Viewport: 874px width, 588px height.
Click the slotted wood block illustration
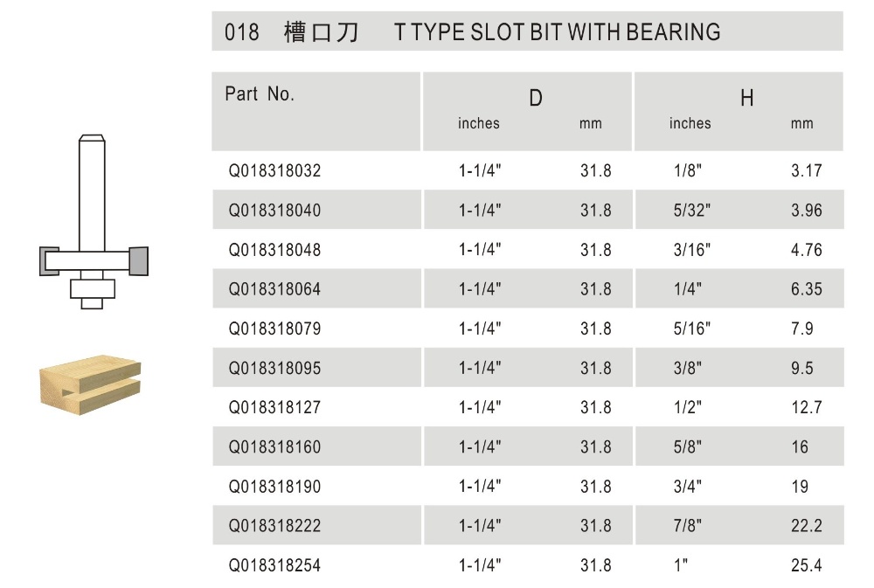pos(92,382)
